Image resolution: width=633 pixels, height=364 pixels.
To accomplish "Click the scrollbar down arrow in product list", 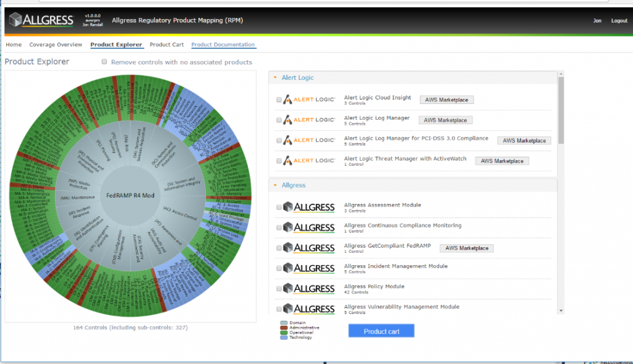I will (x=561, y=311).
